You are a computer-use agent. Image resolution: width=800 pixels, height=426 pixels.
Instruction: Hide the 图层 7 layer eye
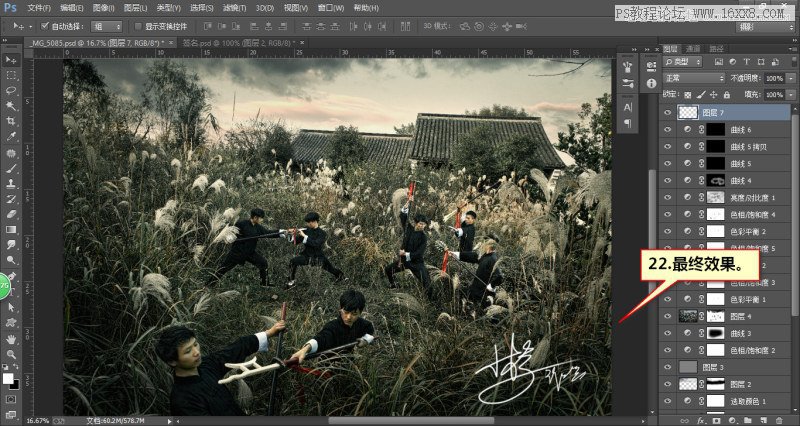coord(667,113)
